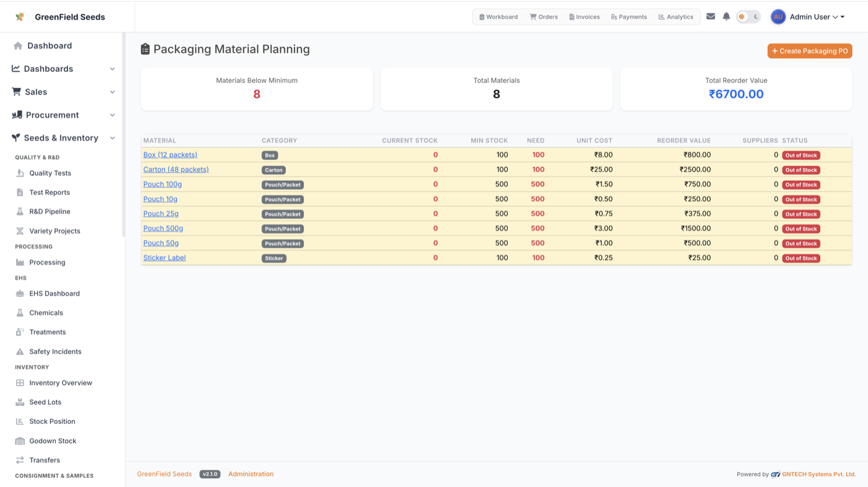The height and width of the screenshot is (487, 868).
Task: Click the MATERIAL column header
Action: pos(159,141)
